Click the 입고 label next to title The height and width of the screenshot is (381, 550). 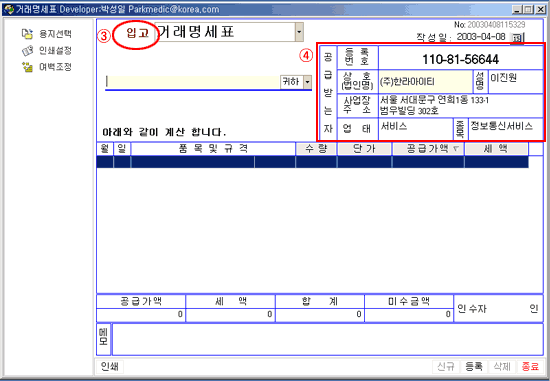(138, 33)
